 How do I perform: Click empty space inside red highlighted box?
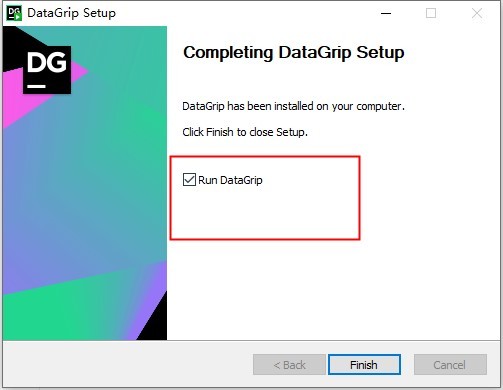click(267, 215)
